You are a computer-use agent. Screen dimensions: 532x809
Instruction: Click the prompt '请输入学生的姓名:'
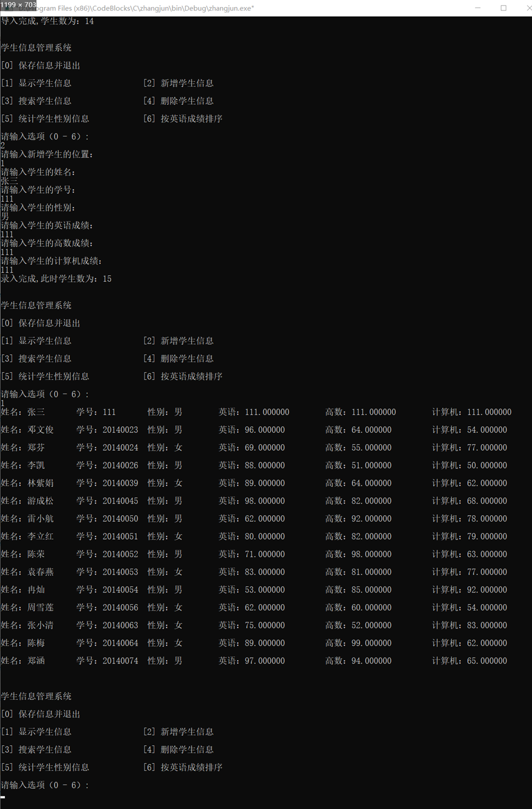[38, 172]
